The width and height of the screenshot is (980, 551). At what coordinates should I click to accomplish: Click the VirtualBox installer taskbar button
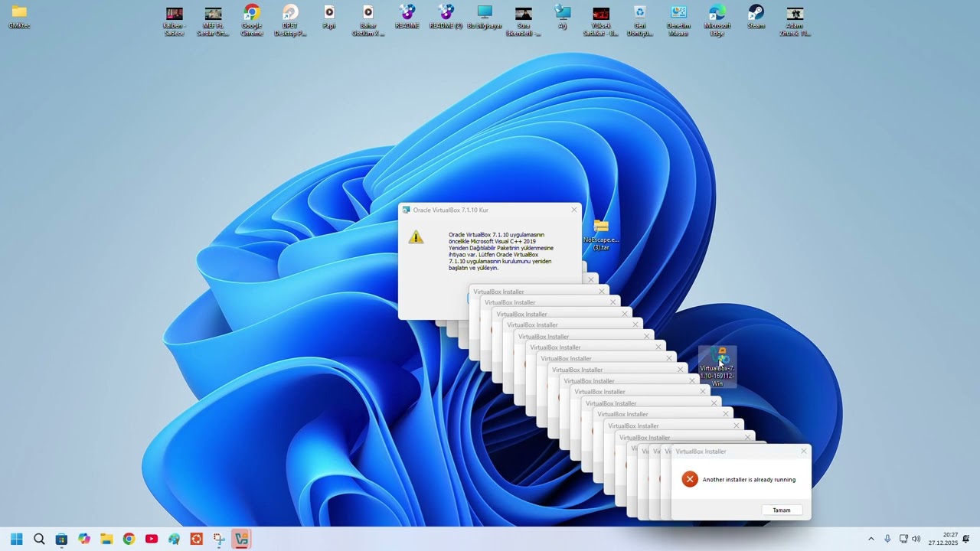[x=242, y=539]
